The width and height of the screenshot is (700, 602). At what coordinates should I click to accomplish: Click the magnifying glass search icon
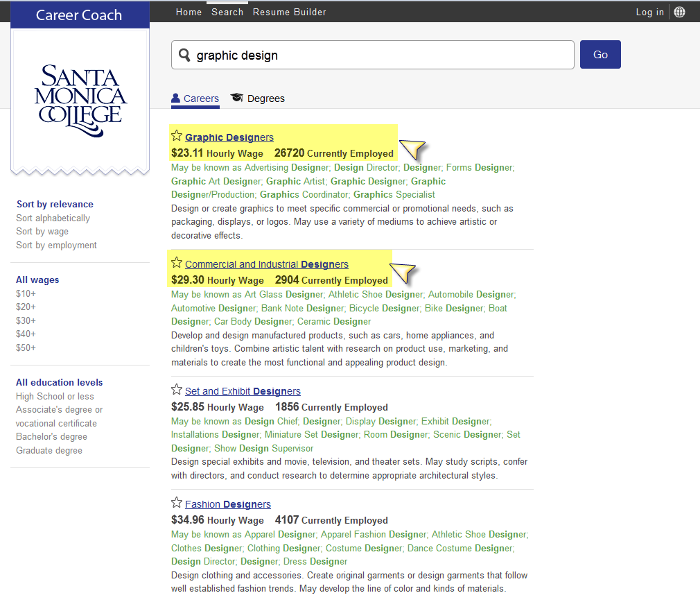(x=184, y=55)
